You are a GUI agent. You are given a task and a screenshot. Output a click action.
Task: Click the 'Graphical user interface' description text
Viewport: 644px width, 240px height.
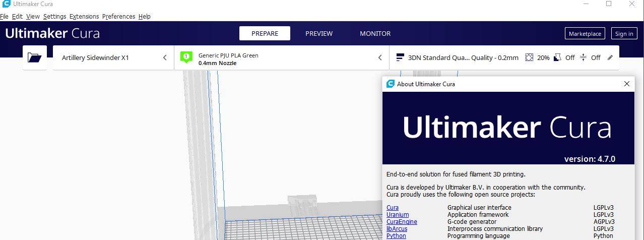coord(479,207)
